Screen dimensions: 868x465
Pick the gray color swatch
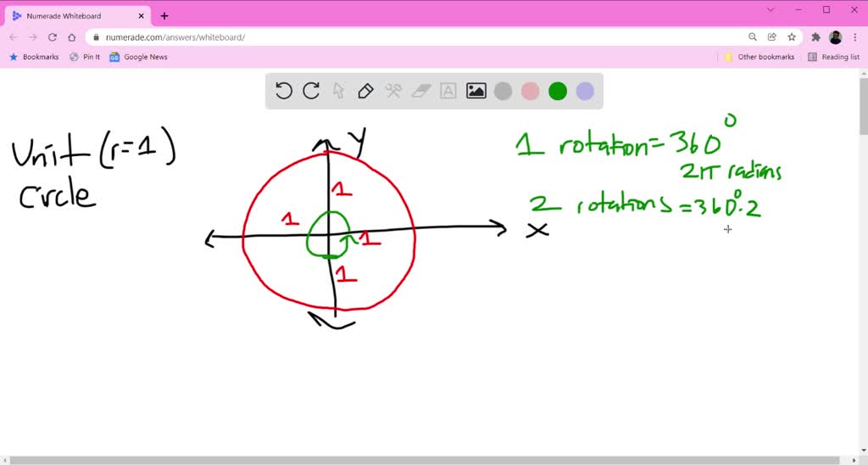(x=503, y=92)
